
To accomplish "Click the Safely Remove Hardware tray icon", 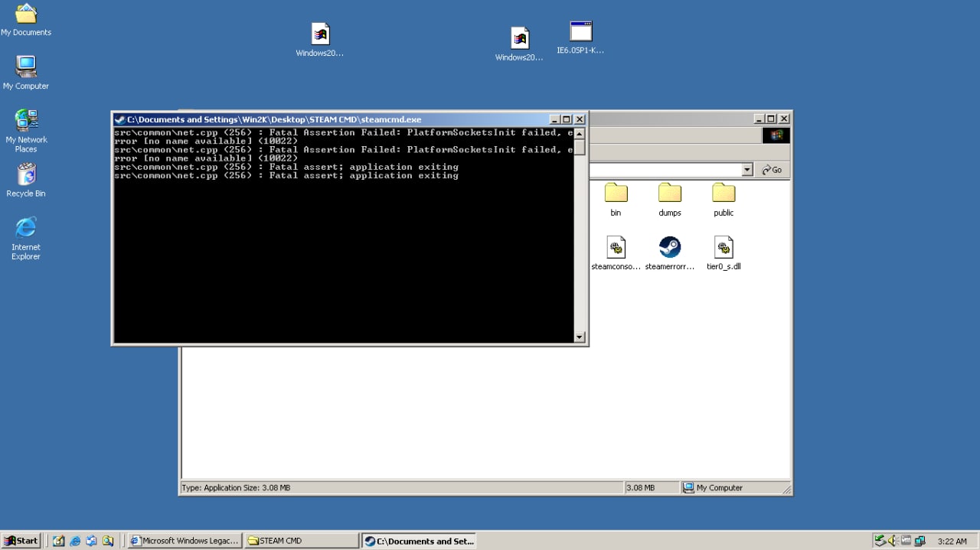I will coord(880,541).
